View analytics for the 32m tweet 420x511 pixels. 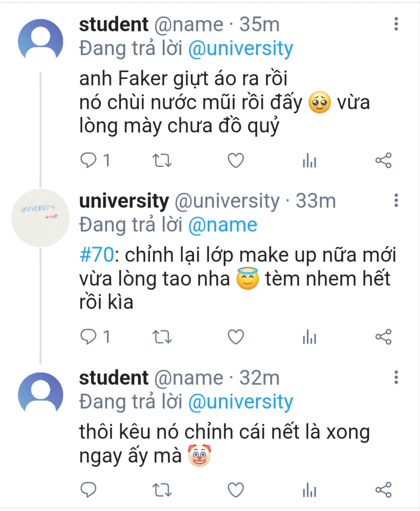click(x=309, y=490)
